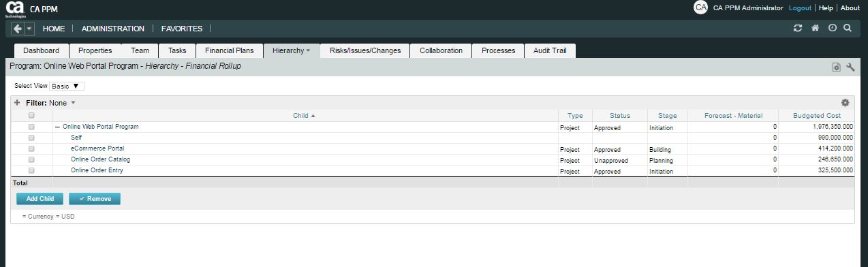The width and height of the screenshot is (868, 267).
Task: Click the CA PPM Administrator user name
Action: [747, 8]
